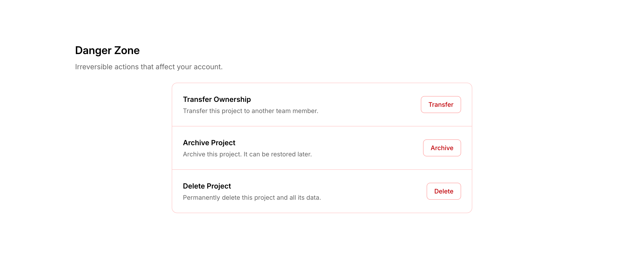Click the words 'all its data'
Viewport: 644px width, 256px height.
click(x=305, y=197)
